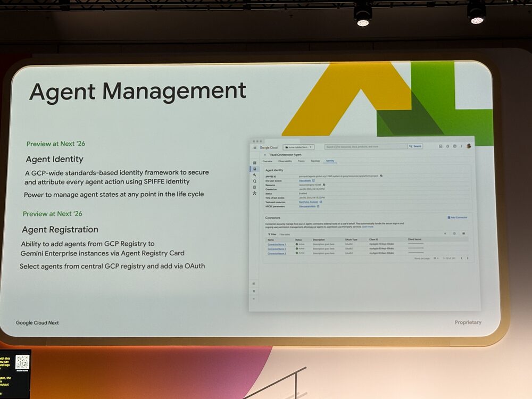Click the search resources input field
Image resolution: width=532 pixels, height=399 pixels.
(x=366, y=146)
